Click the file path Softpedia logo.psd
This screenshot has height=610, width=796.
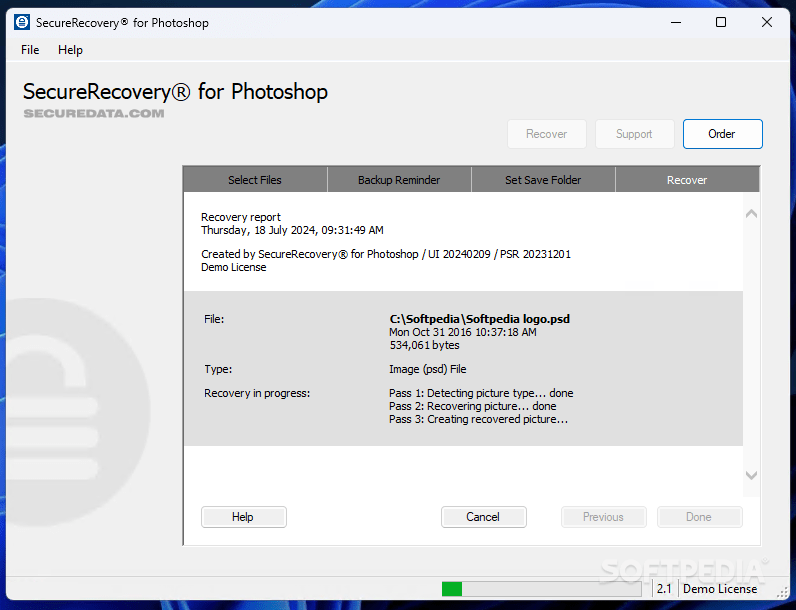[480, 319]
